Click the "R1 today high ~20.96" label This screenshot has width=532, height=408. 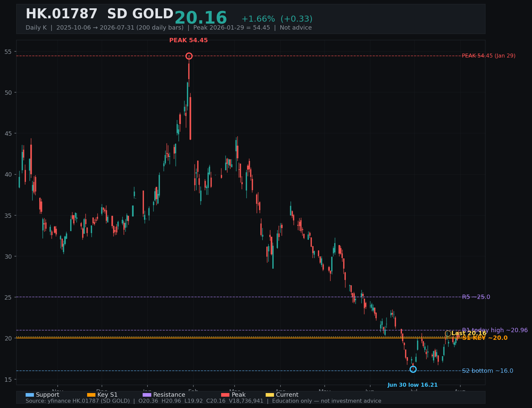(495, 330)
